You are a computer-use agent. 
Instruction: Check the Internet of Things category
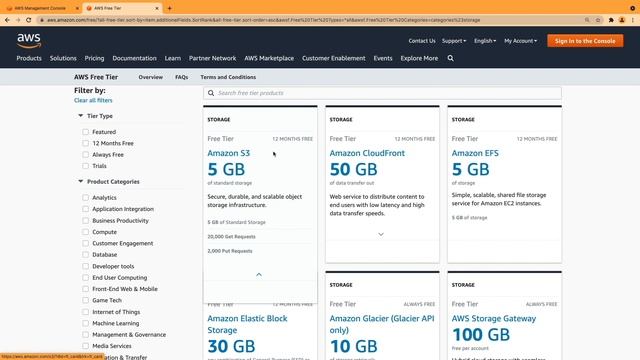point(85,312)
